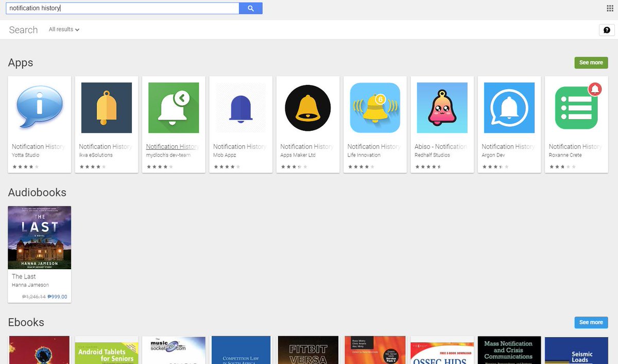Screen dimensions: 618x364
Task: Click the Apps Maker Ltd developer name
Action: click(299, 155)
